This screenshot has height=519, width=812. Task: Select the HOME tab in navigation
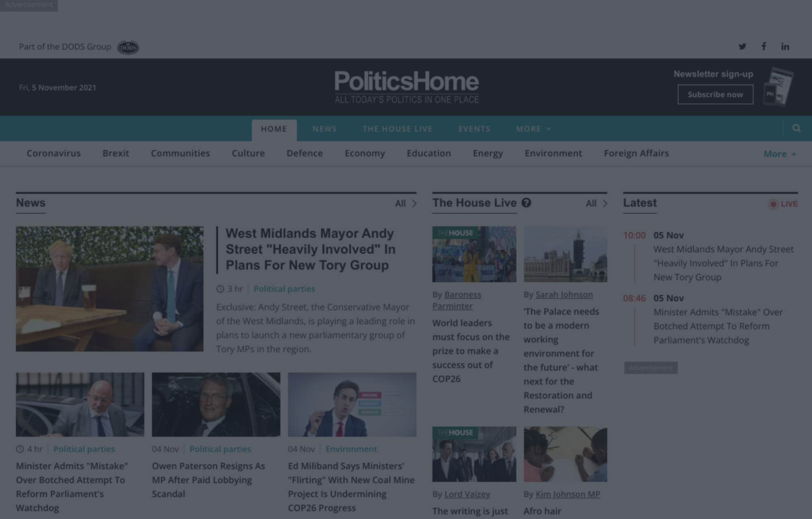274,128
